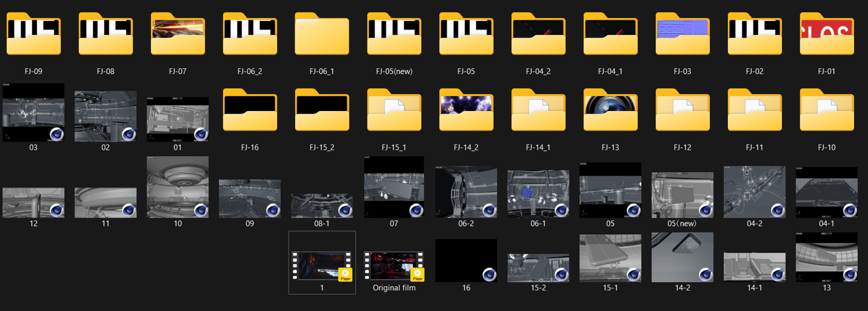This screenshot has height=311, width=868.
Task: Click the folder name label "FJ-09"
Action: [34, 72]
